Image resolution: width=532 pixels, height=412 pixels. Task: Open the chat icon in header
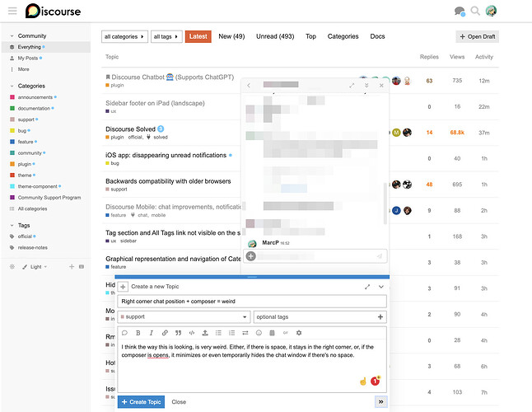pyautogui.click(x=460, y=12)
